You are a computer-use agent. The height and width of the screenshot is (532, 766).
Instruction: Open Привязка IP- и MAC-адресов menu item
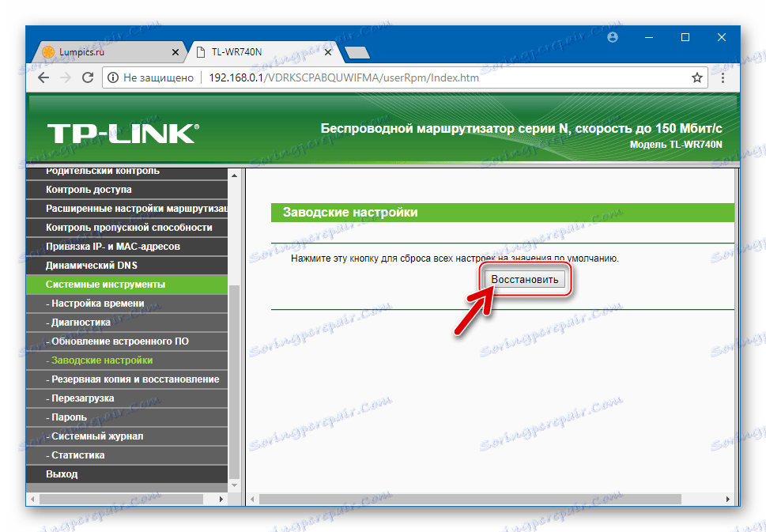[127, 247]
